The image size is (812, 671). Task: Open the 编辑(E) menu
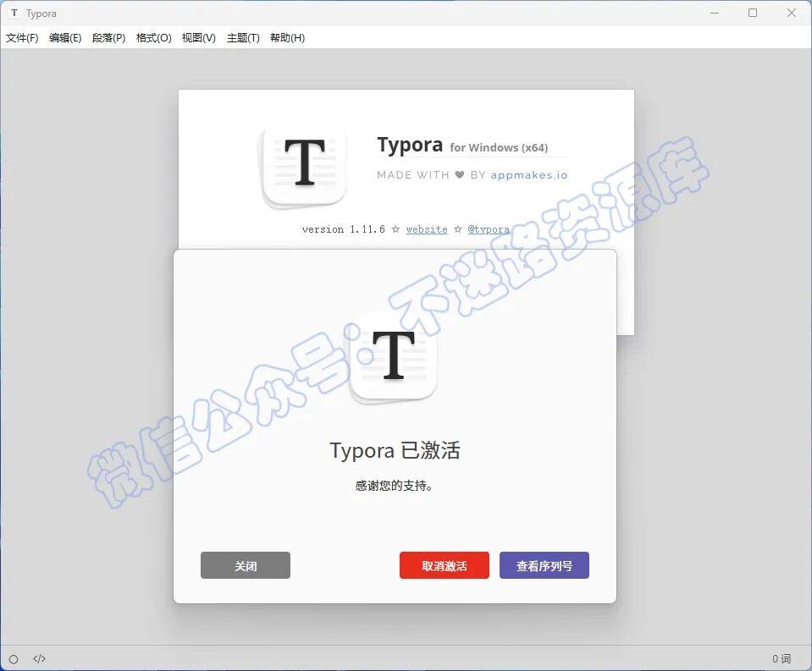(65, 38)
